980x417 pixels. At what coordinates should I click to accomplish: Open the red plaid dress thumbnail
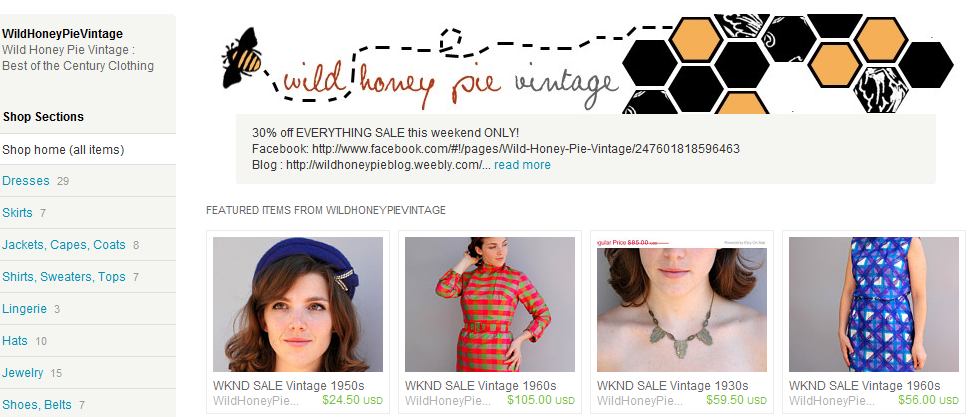[x=489, y=304]
